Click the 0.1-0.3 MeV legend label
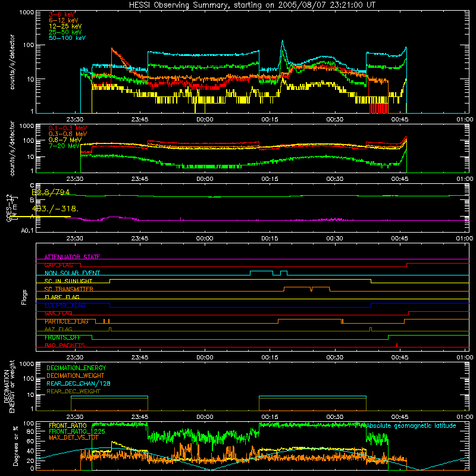This screenshot has height=476, width=476. pos(68,128)
